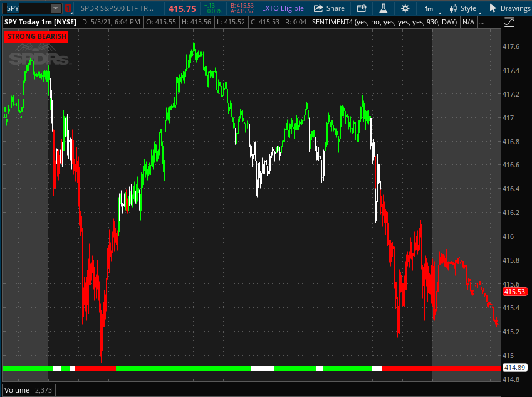
Task: Click the SPDR S&P500 ETF TR description
Action: [x=117, y=8]
